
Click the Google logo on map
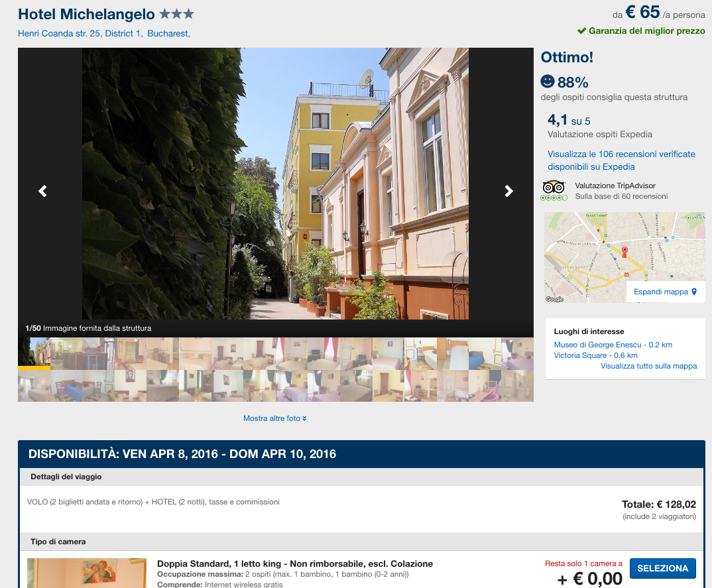(554, 299)
